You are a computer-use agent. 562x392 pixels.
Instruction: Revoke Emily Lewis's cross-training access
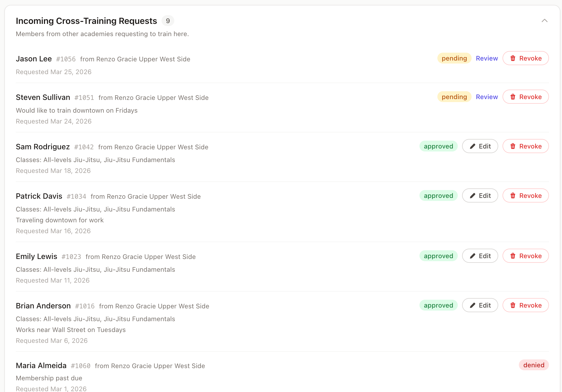(x=526, y=256)
